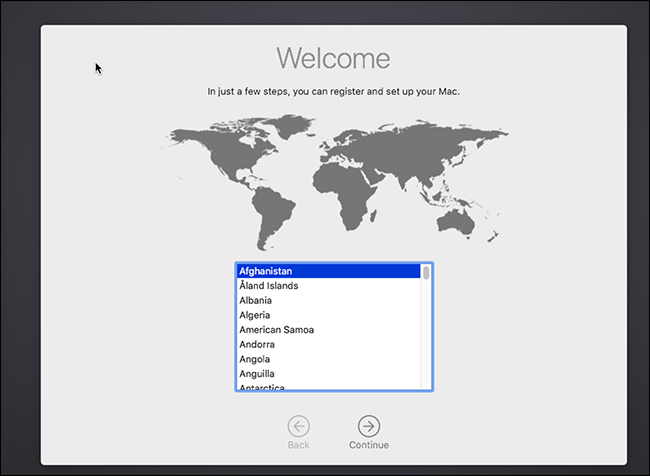Select American Samoa list entry
This screenshot has width=650, height=476.
[x=329, y=330]
